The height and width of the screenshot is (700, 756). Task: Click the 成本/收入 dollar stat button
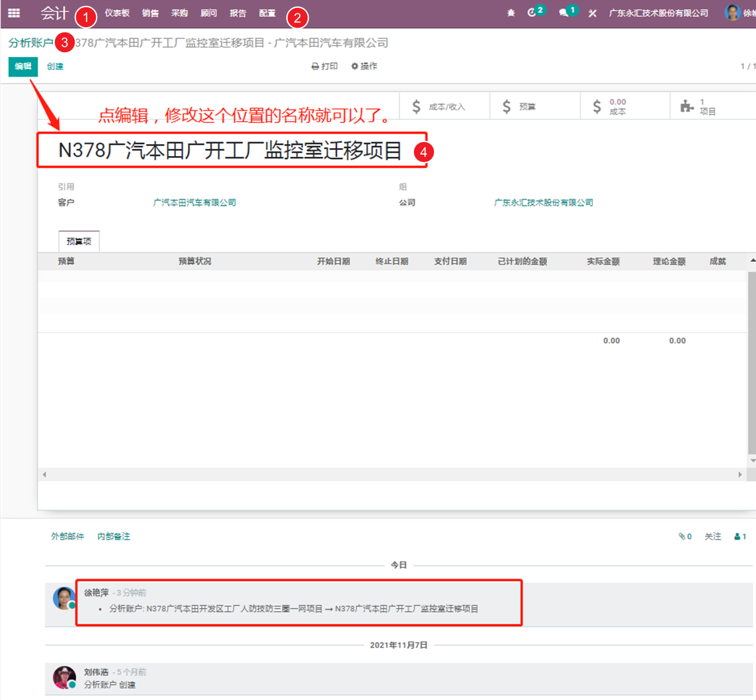pos(444,106)
